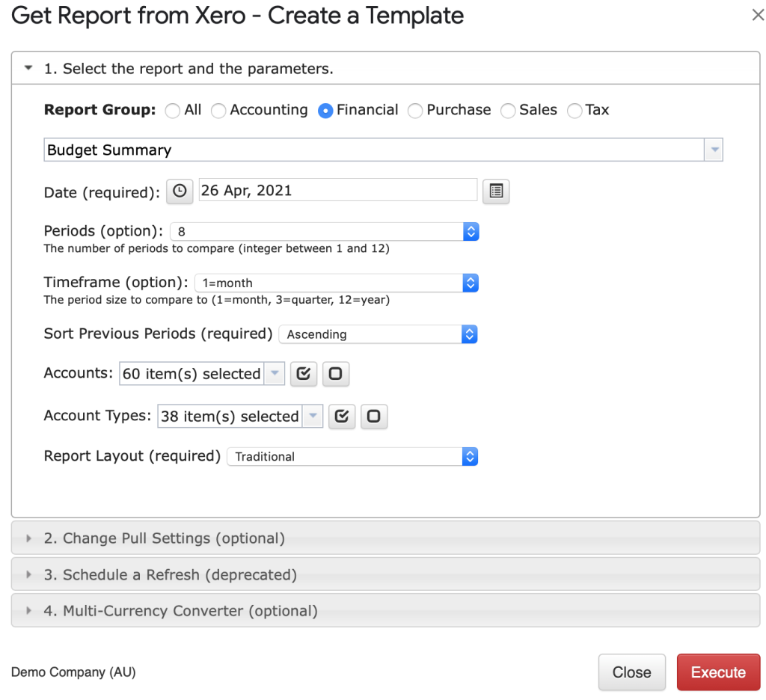Select the Purchase report group radio
This screenshot has height=700, width=766.
pos(415,111)
